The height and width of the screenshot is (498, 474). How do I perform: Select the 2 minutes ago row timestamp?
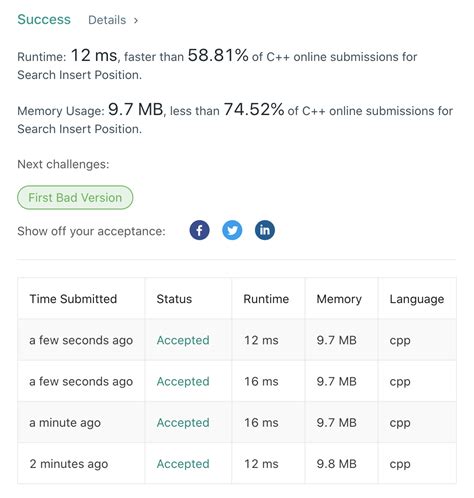pyautogui.click(x=69, y=464)
